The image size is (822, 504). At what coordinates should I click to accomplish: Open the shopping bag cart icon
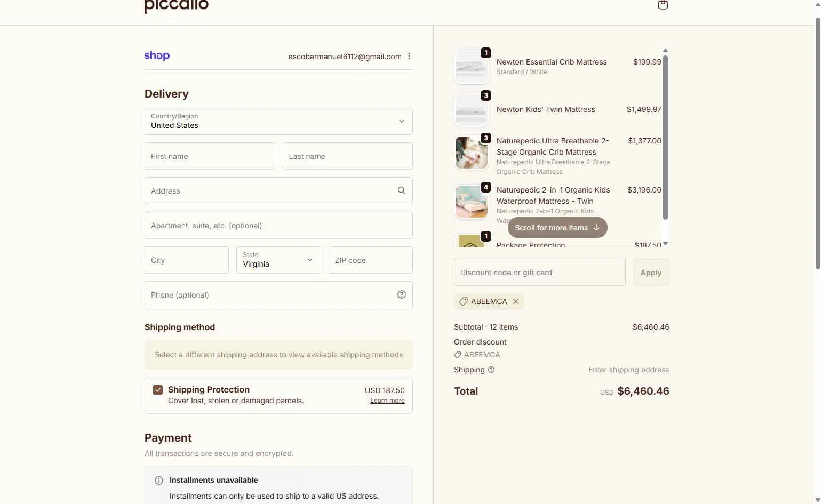coord(663,5)
